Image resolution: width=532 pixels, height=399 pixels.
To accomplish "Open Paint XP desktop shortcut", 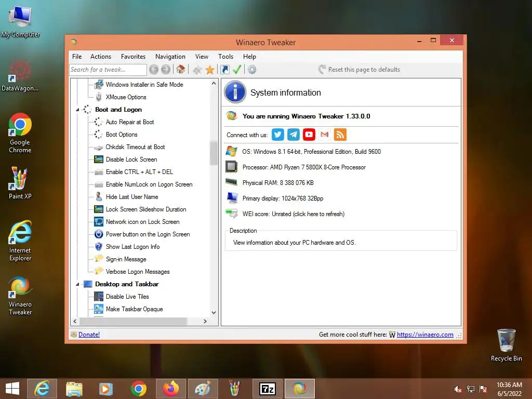I will click(20, 183).
